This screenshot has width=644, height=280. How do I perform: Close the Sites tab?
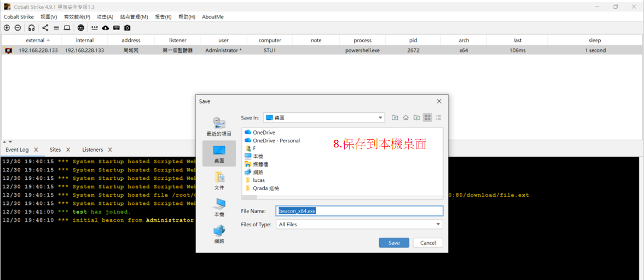click(68, 150)
